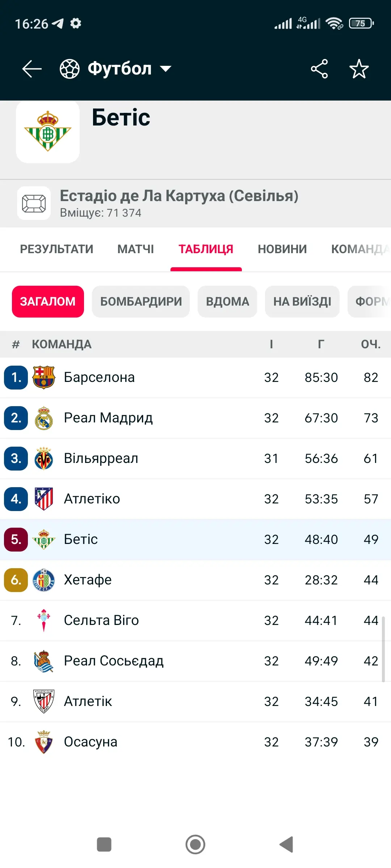
Task: Switch to the Результати tab
Action: click(56, 249)
